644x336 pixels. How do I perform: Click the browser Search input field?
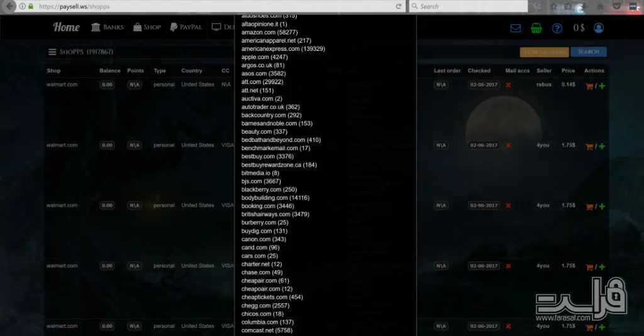[468, 6]
